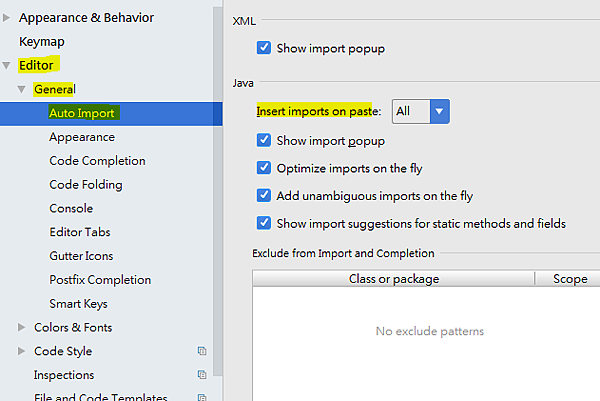Click the settings tree vertical scrollbar
The width and height of the screenshot is (600, 401).
coord(218,200)
